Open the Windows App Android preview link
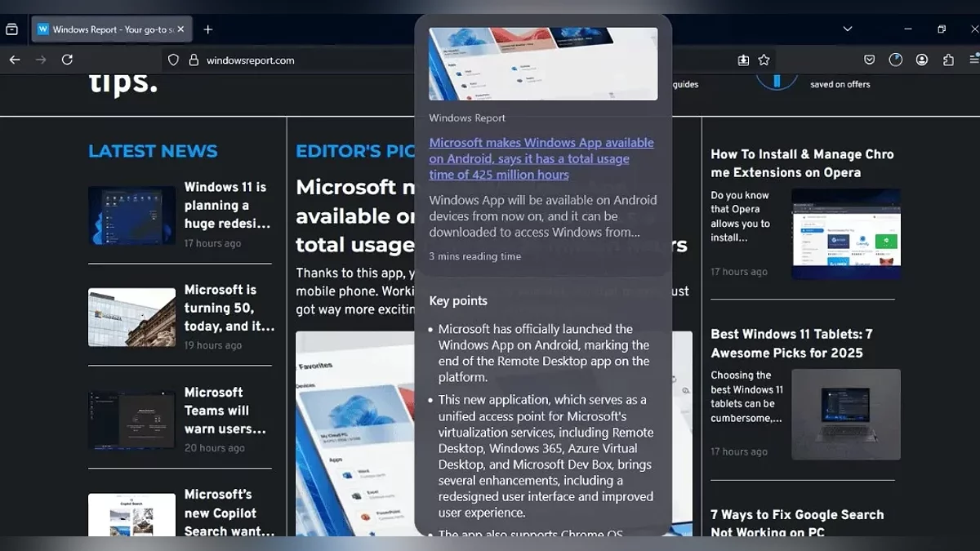 (541, 158)
